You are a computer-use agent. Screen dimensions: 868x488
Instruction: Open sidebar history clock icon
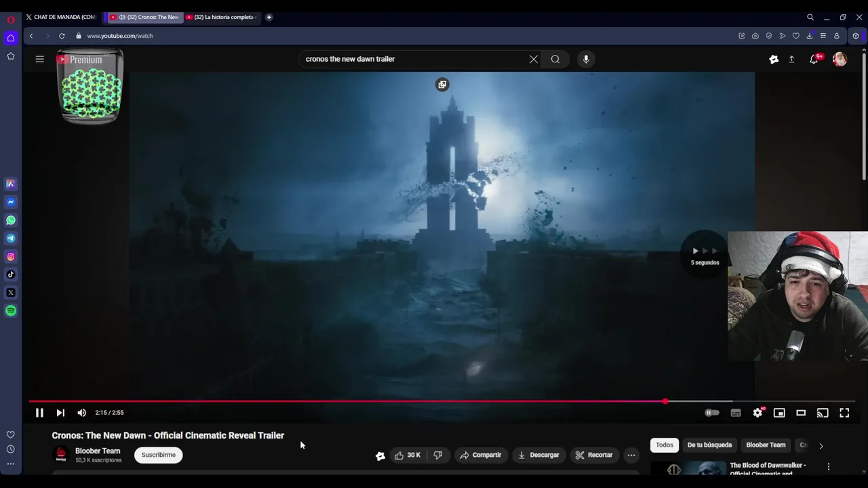pos(11,449)
